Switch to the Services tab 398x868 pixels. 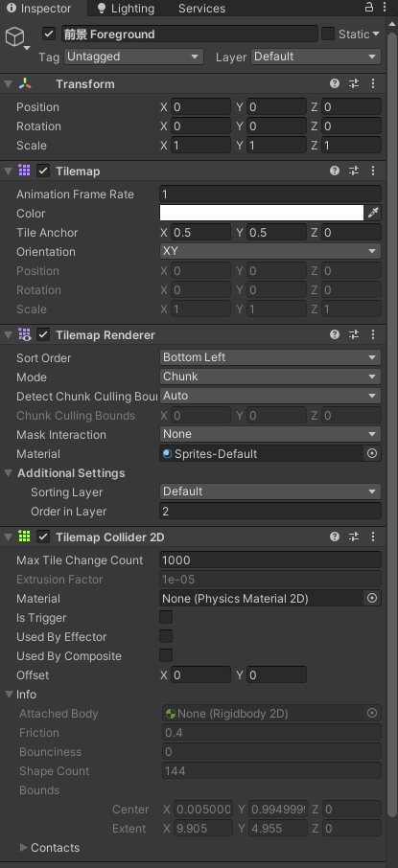coord(201,9)
